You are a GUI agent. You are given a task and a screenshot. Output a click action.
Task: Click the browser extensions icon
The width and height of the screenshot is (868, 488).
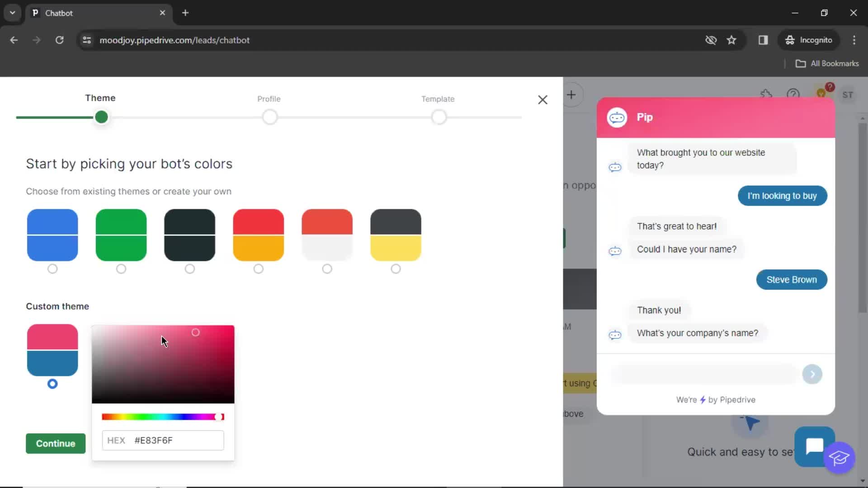763,40
